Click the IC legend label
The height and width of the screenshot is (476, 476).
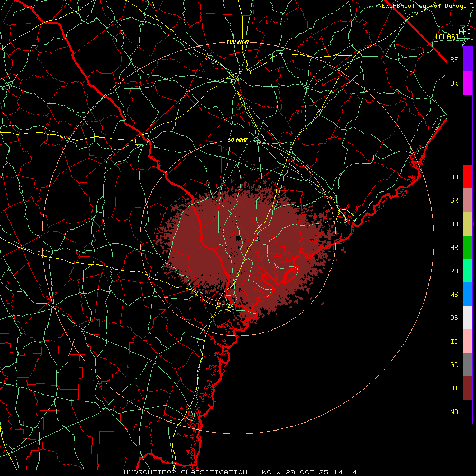tap(454, 342)
